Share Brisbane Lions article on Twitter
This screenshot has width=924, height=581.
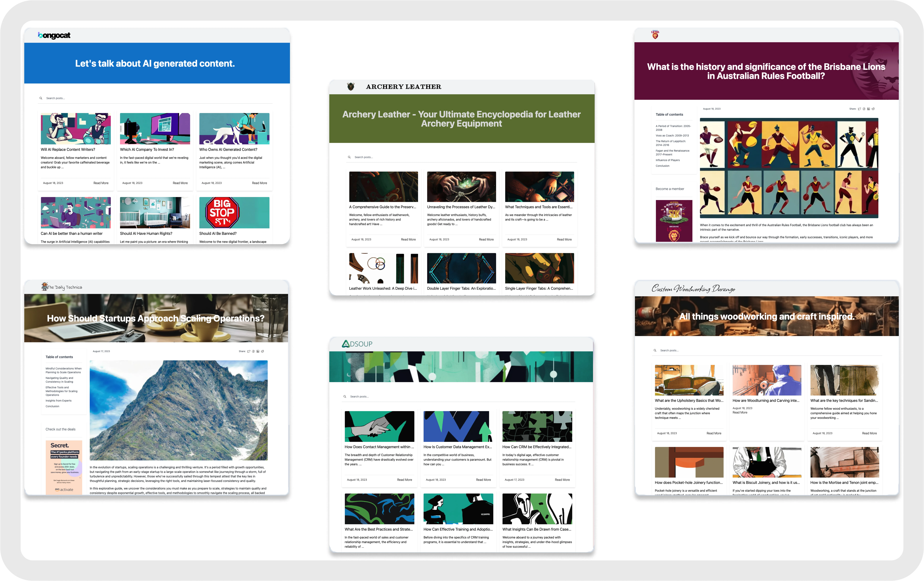[860, 109]
